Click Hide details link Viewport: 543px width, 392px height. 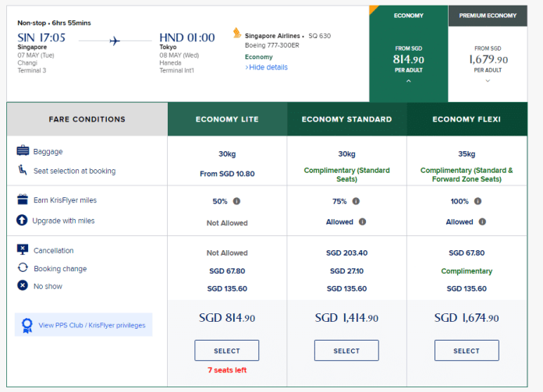tap(266, 67)
